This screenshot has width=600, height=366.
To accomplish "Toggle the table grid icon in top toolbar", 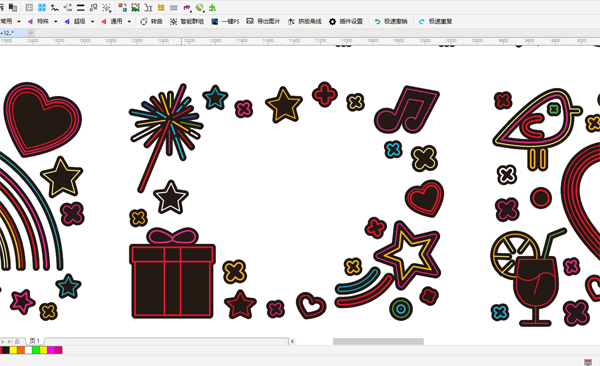I will (x=29, y=7).
